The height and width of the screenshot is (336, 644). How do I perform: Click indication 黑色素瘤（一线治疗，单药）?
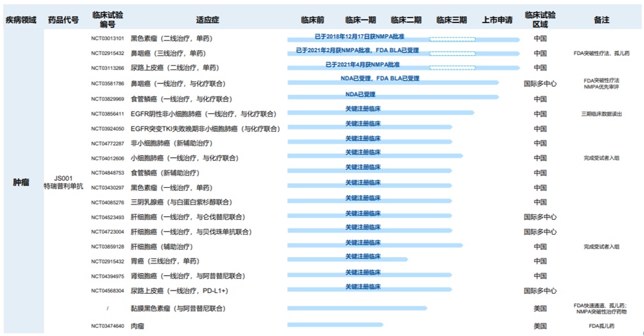(172, 188)
